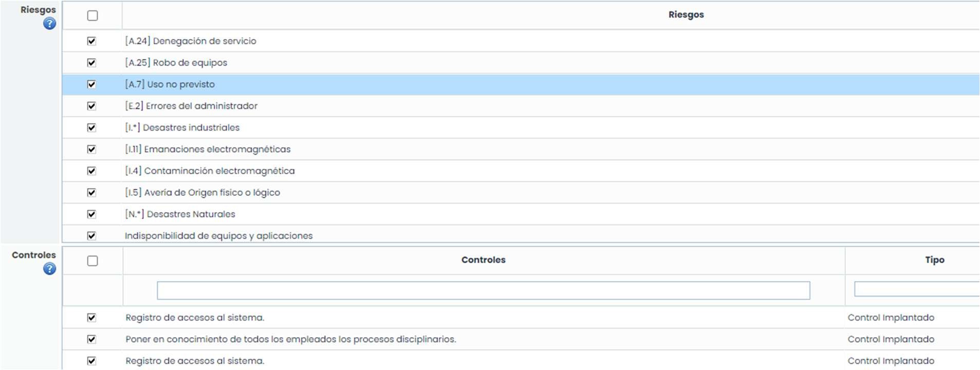Sort by the Controles column header

[483, 260]
